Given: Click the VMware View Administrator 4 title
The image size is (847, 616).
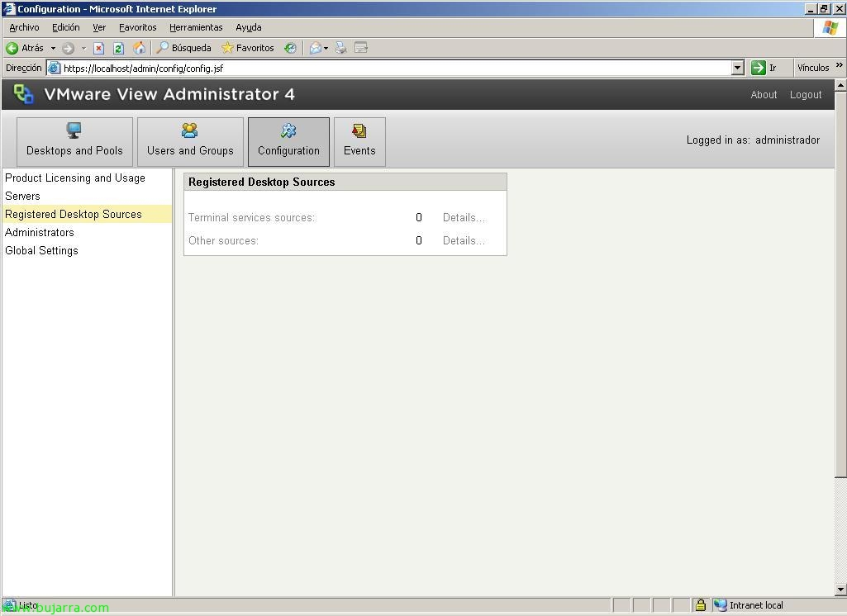Looking at the screenshot, I should pos(169,94).
